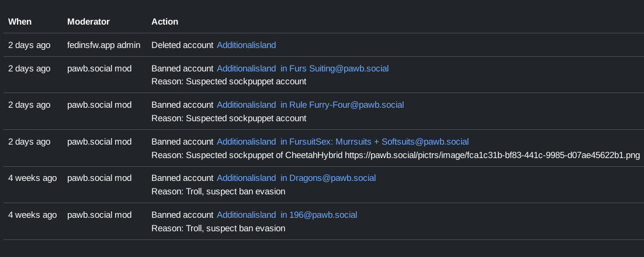
Task: Visit FursuitSex: Murrsuits + Softsuits community link
Action: point(374,142)
